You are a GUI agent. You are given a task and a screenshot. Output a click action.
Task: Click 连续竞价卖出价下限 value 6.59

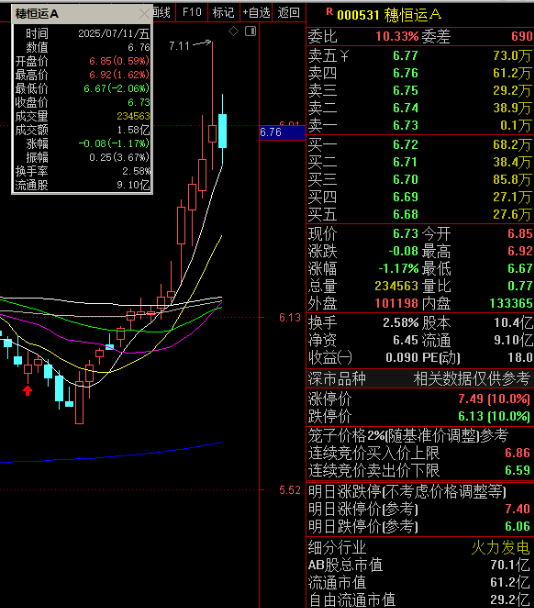pos(517,470)
